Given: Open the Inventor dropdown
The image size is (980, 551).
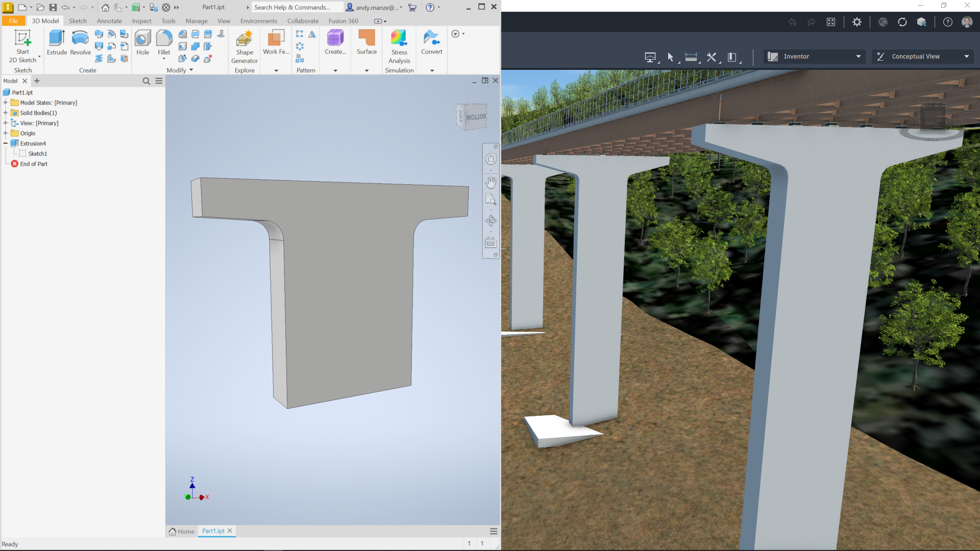Looking at the screenshot, I should coord(814,57).
